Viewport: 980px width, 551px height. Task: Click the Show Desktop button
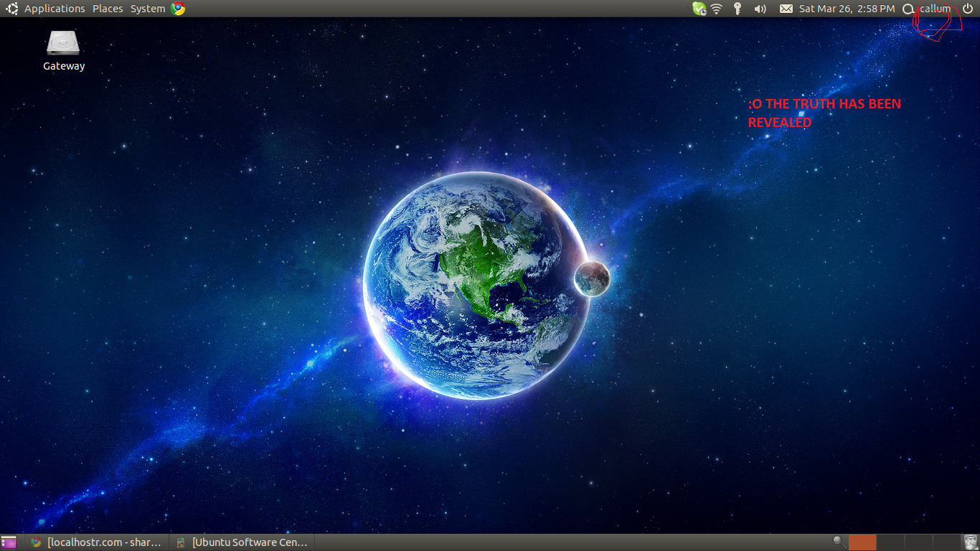(9, 542)
